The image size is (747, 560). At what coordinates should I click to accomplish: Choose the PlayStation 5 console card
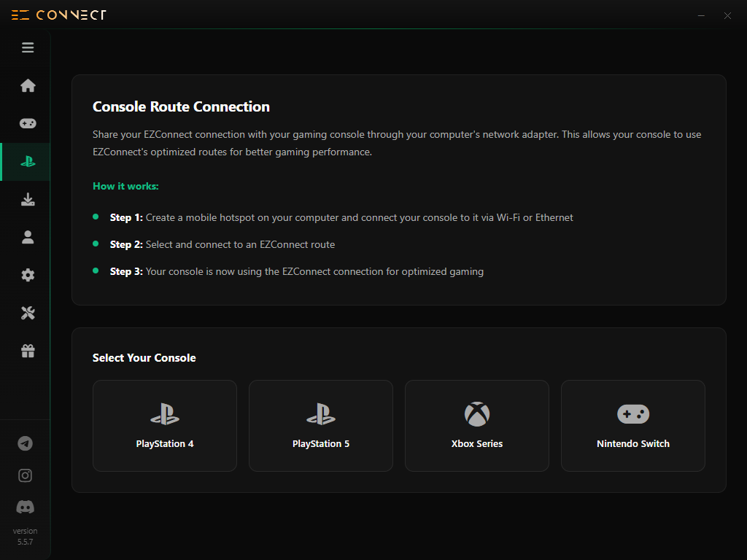pos(321,426)
